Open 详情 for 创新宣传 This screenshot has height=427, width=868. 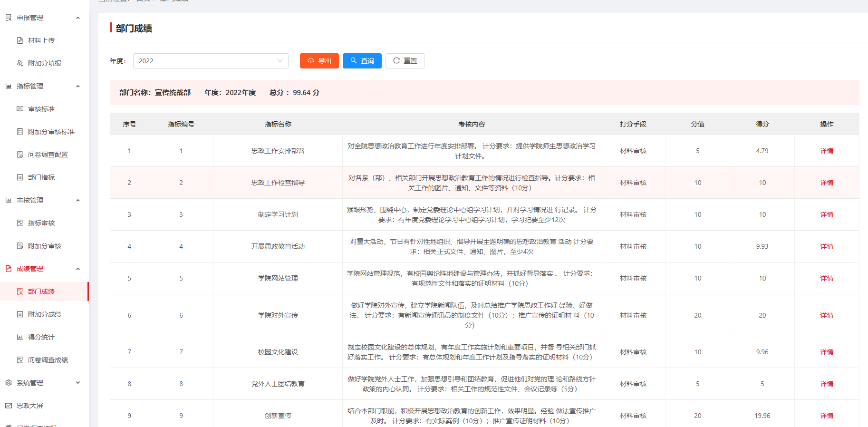tap(827, 416)
